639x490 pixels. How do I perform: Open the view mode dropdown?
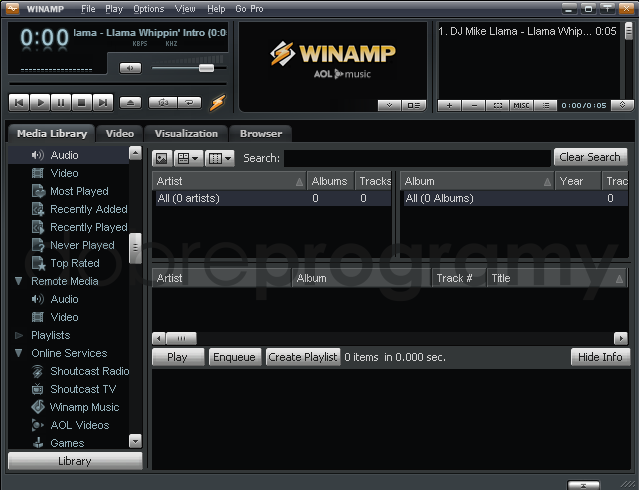point(188,158)
